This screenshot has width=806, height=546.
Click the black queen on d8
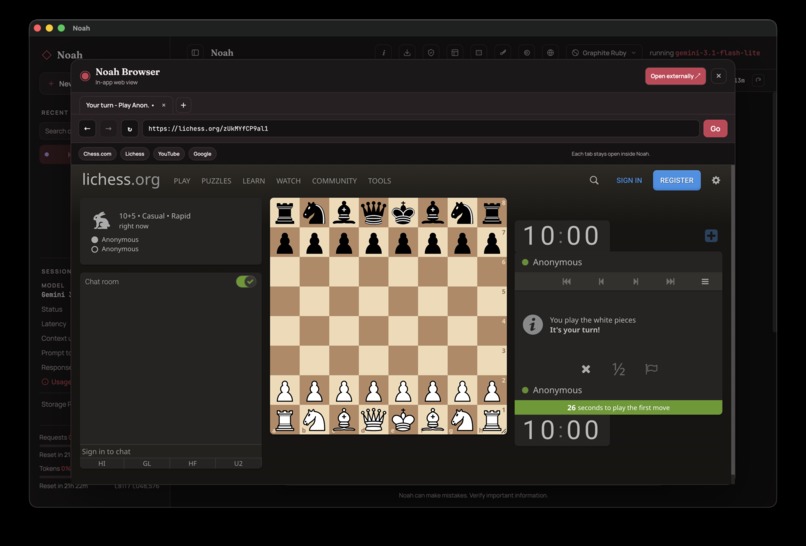coord(374,213)
